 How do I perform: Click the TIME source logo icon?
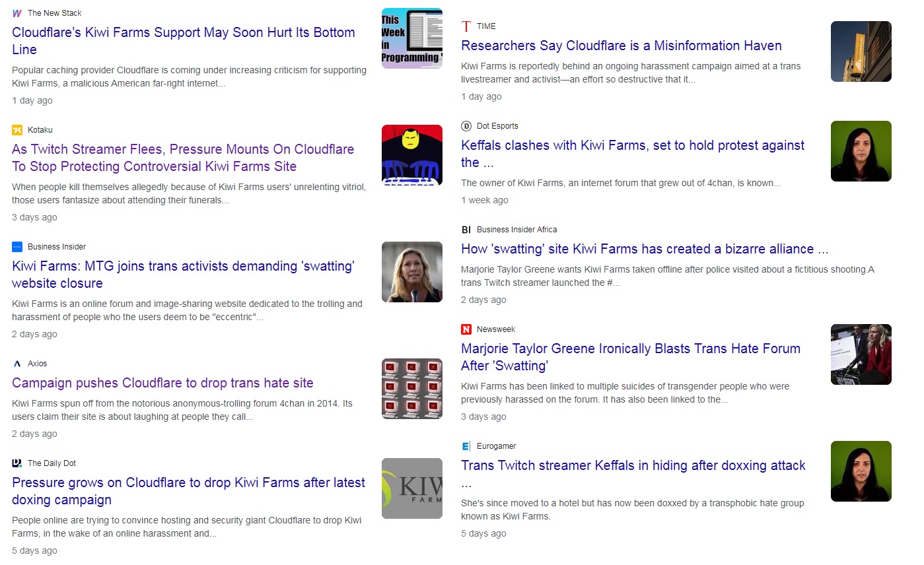[x=466, y=26]
